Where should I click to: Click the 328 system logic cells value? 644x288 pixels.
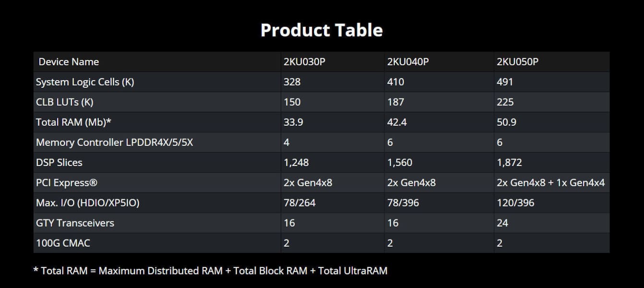tap(292, 82)
